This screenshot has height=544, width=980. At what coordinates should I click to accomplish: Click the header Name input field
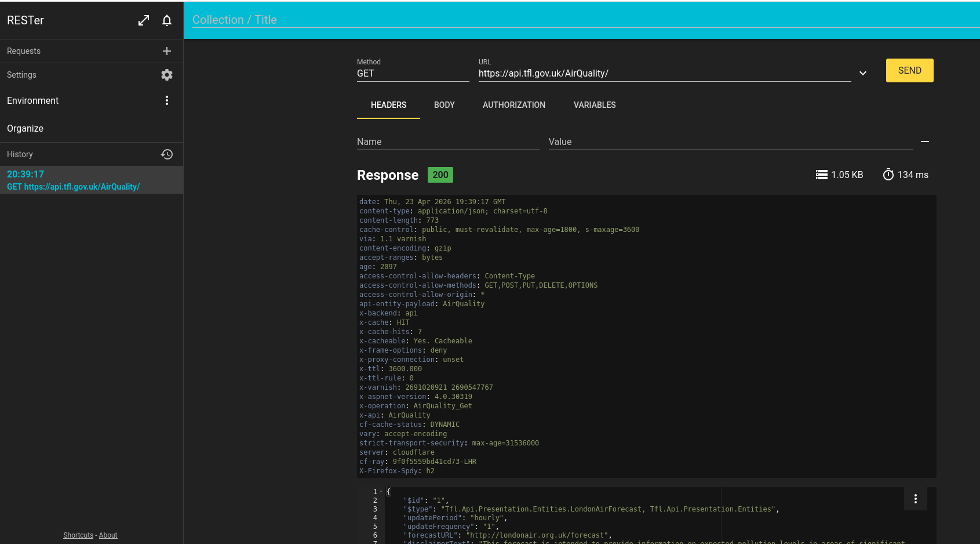pos(447,142)
